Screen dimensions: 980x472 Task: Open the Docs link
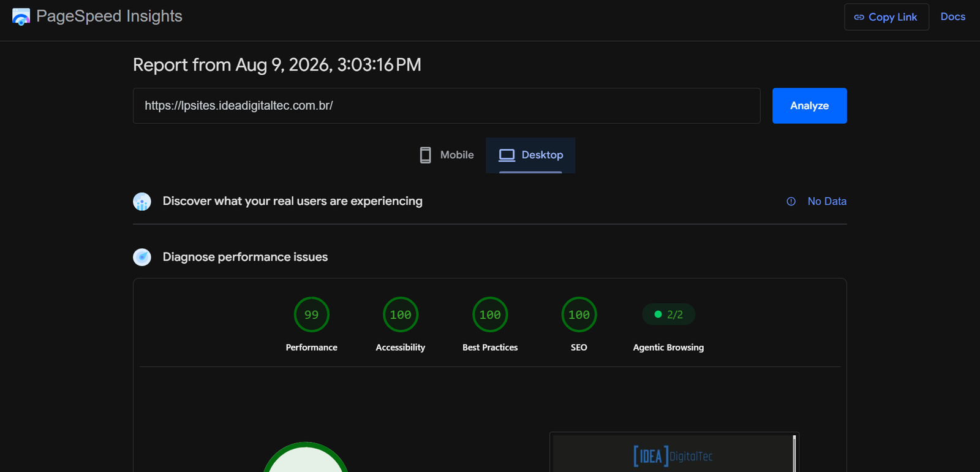953,17
